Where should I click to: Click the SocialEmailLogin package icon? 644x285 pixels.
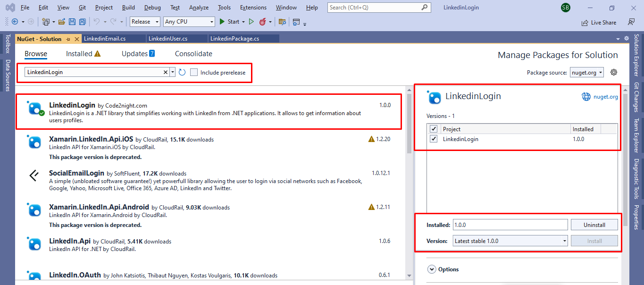tap(34, 176)
